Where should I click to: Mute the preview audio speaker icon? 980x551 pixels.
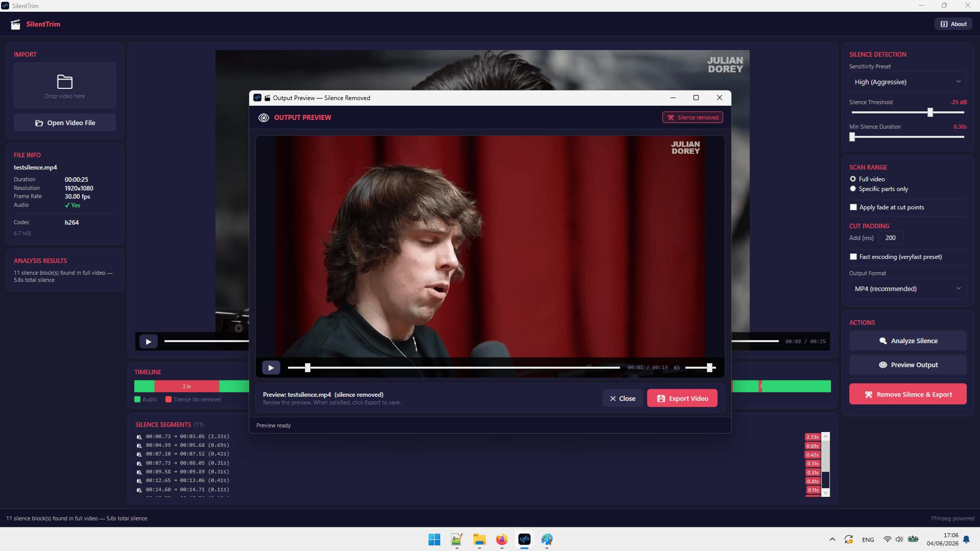coord(677,367)
